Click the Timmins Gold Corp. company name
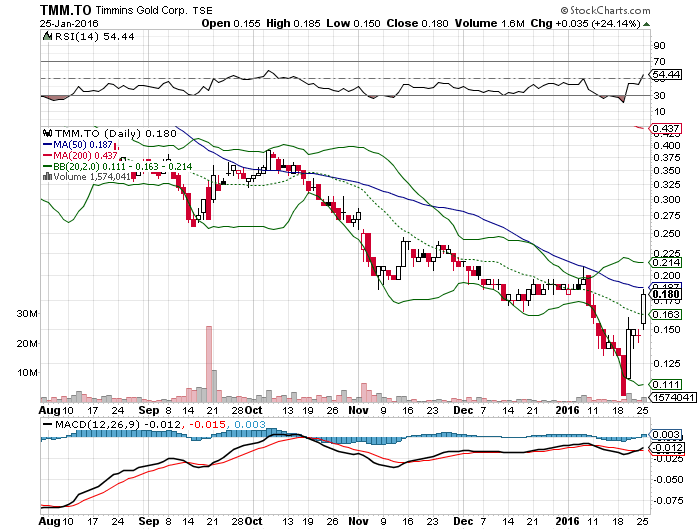 coord(141,10)
